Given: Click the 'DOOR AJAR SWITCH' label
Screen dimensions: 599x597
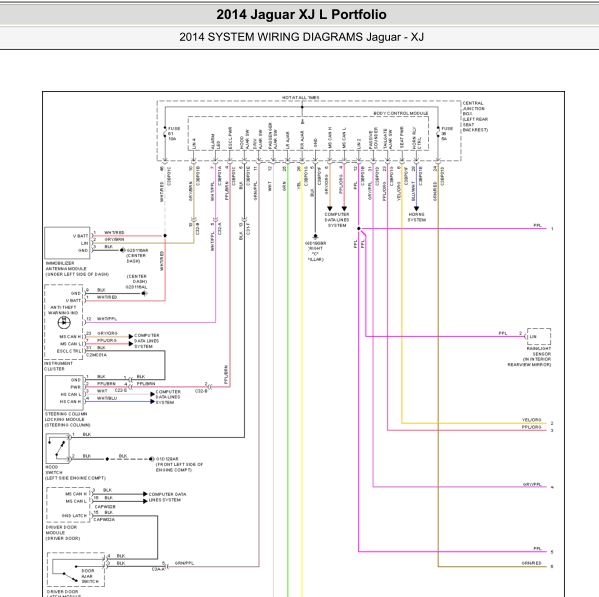Looking at the screenshot, I should (90, 576).
